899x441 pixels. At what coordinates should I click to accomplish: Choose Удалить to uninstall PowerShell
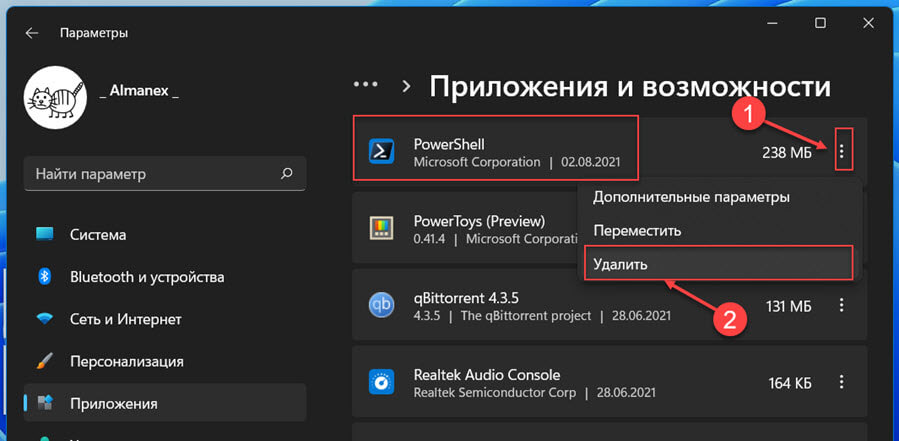click(x=718, y=263)
